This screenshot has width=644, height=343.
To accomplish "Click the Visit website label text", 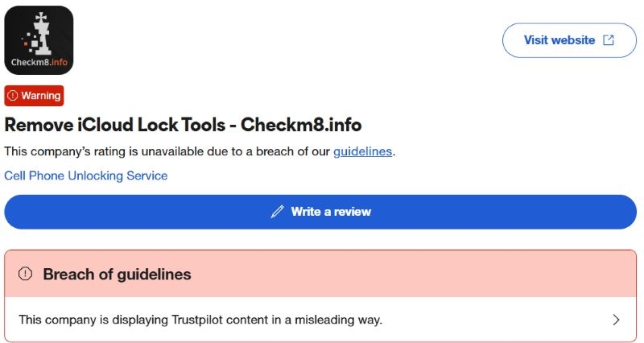I will (559, 40).
